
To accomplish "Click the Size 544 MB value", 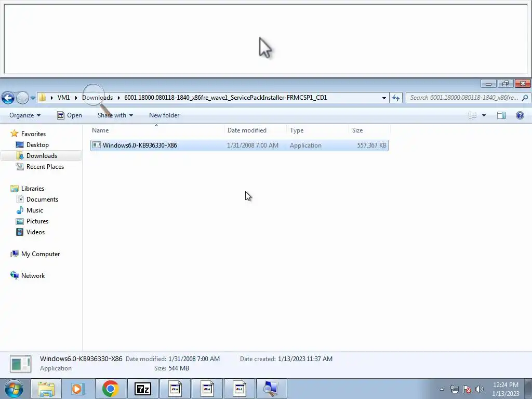I will coord(179,368).
